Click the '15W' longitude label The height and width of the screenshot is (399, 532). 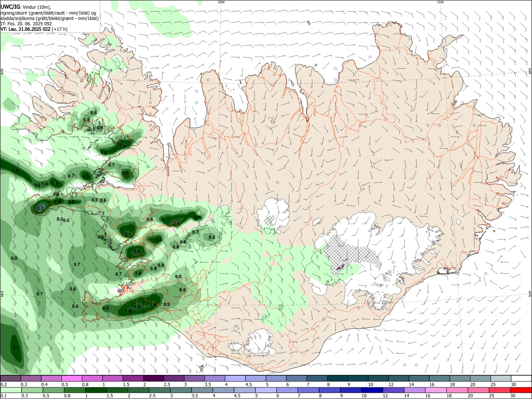click(x=440, y=2)
